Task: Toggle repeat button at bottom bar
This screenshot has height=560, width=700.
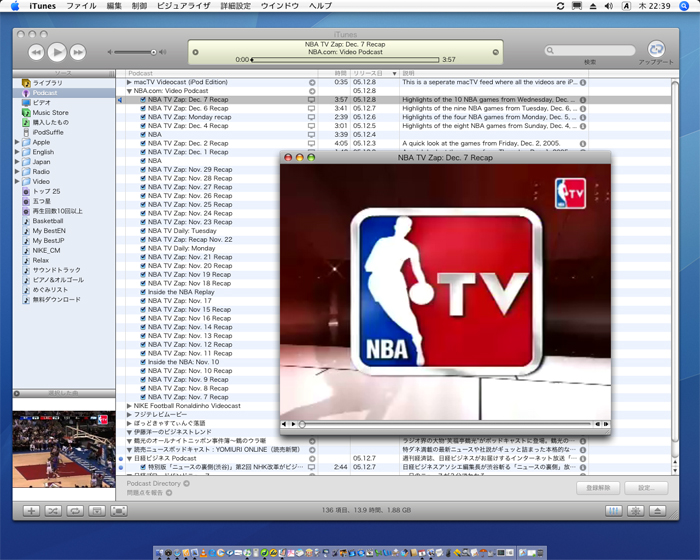Action: (75, 510)
